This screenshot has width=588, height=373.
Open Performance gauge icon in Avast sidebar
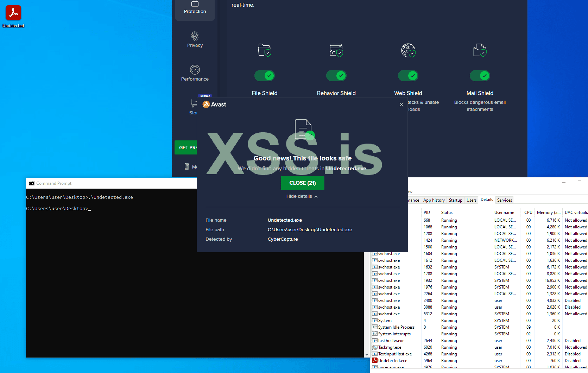tap(195, 70)
